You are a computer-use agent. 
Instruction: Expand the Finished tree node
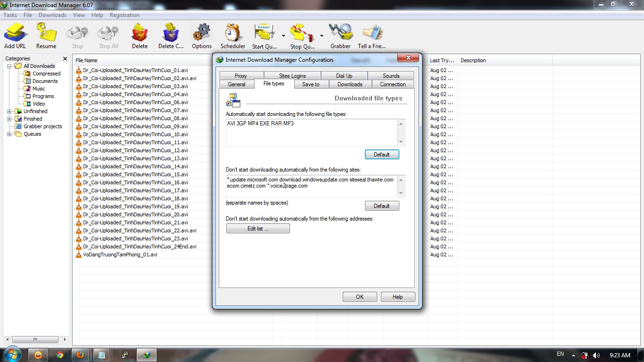pos(9,119)
